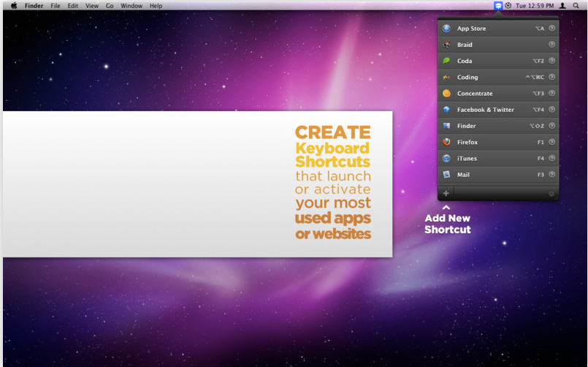Select the Coda shortcut name

[465, 61]
